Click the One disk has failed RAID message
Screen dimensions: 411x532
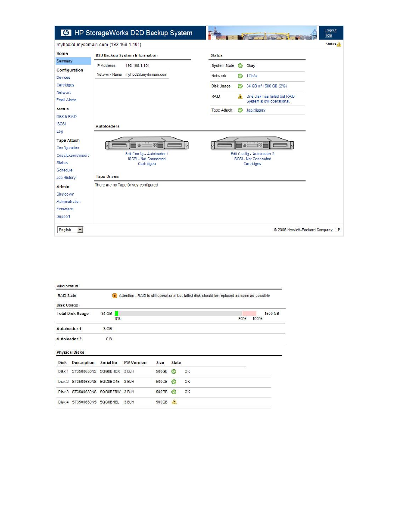click(x=271, y=99)
